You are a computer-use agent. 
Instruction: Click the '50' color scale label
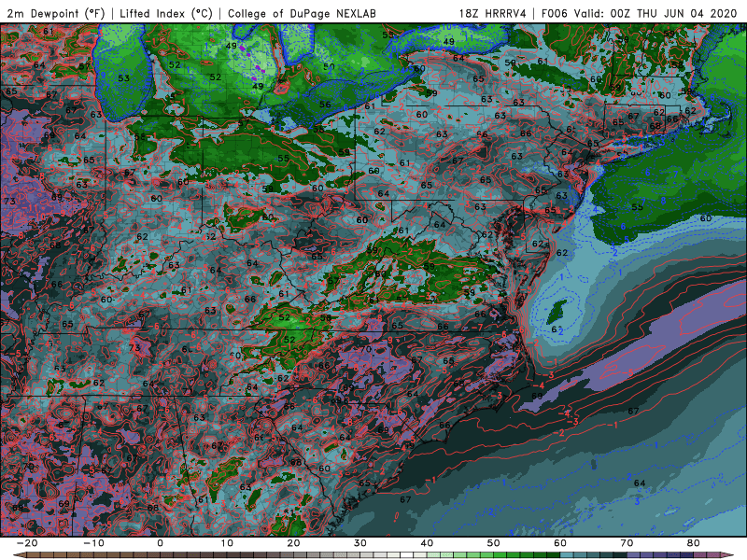tap(494, 543)
